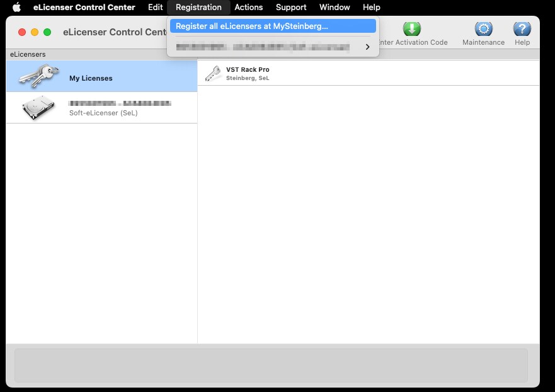Open the Apple menu
555x392 pixels.
coord(17,8)
